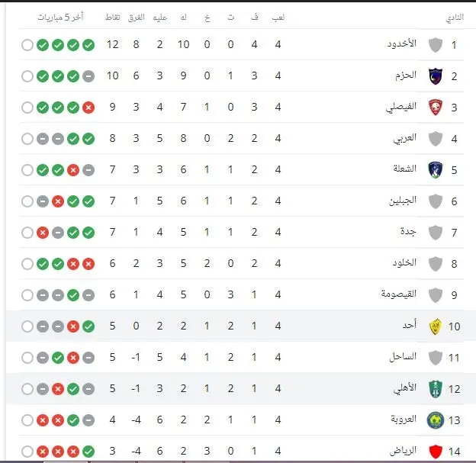Screen dimensions: 476x463
Task: Click the gray draw icon in الحزم row
Action: pyautogui.click(x=88, y=76)
